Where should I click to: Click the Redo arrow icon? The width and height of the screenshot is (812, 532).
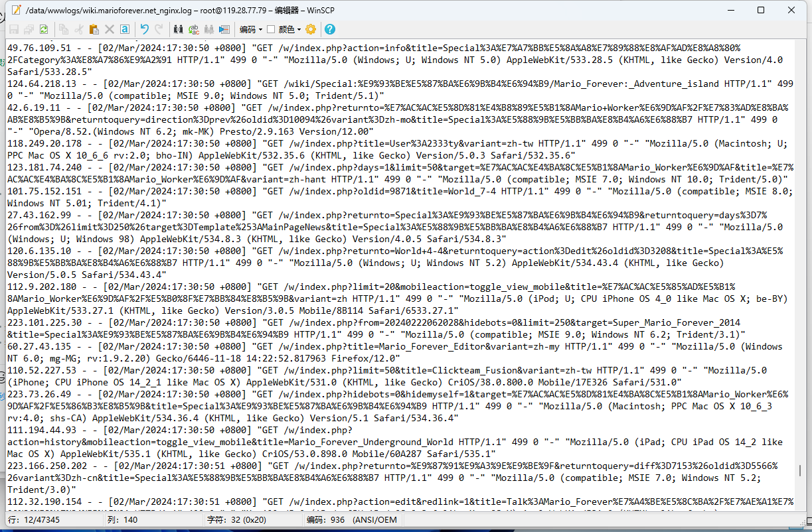[x=159, y=29]
